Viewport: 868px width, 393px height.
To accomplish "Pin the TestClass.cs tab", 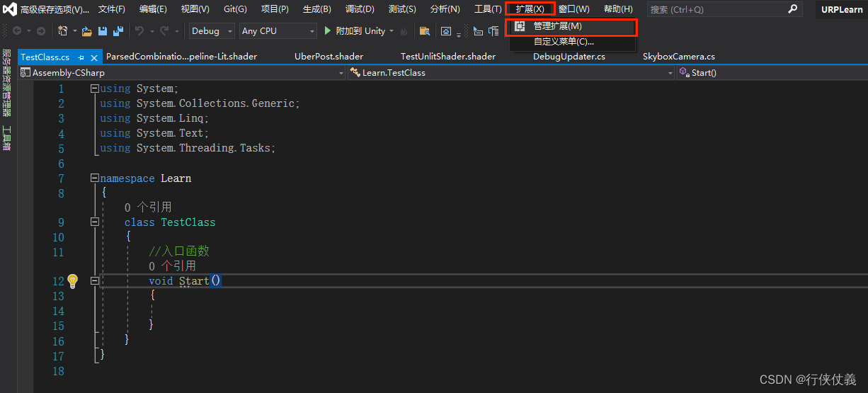I will (81, 57).
